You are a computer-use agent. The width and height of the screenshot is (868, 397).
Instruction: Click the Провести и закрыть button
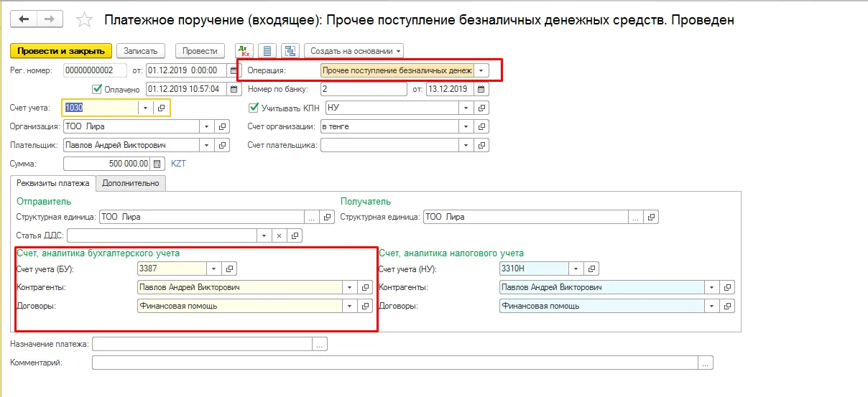click(x=61, y=51)
